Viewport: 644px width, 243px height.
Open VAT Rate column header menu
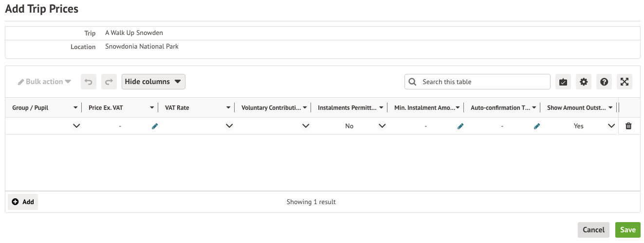(x=228, y=108)
